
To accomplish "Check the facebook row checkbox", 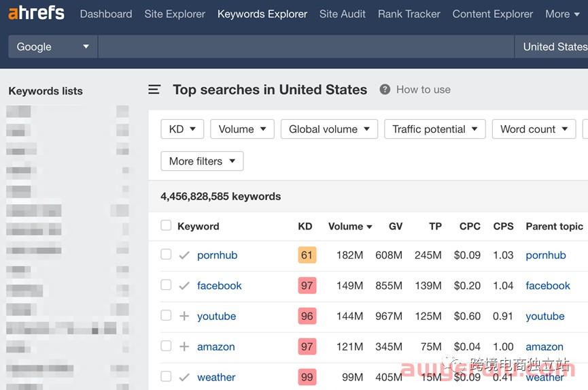I will tap(166, 285).
